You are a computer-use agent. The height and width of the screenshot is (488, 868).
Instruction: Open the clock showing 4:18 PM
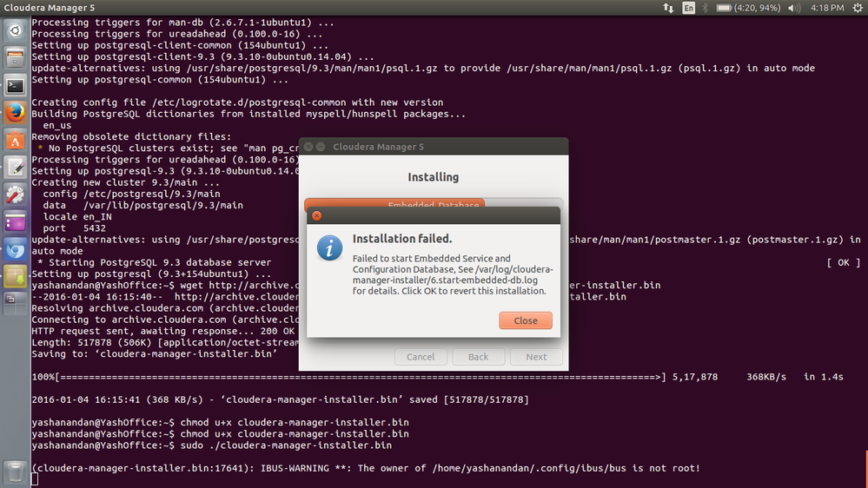click(x=827, y=8)
